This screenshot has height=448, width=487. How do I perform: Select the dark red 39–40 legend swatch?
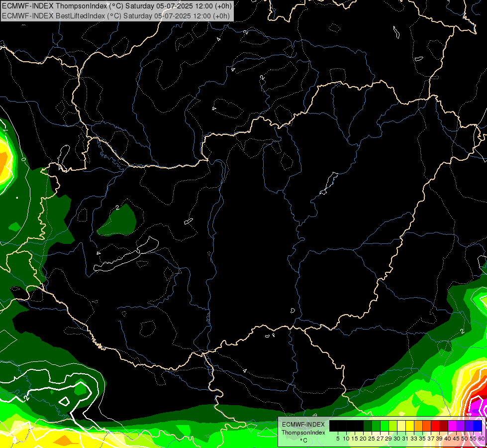point(444,426)
